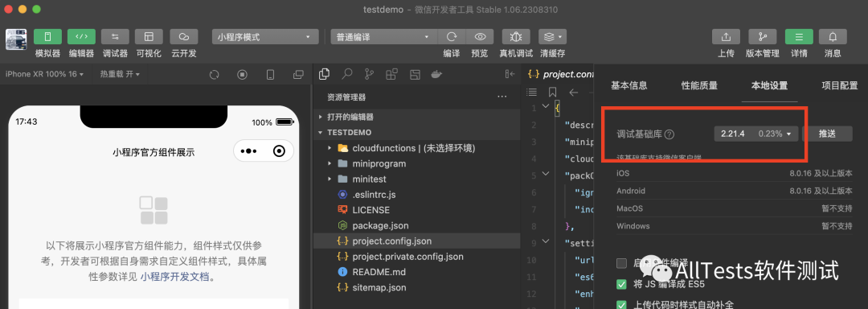
Task: Open the 2.21.4 base library dropdown
Action: (756, 134)
